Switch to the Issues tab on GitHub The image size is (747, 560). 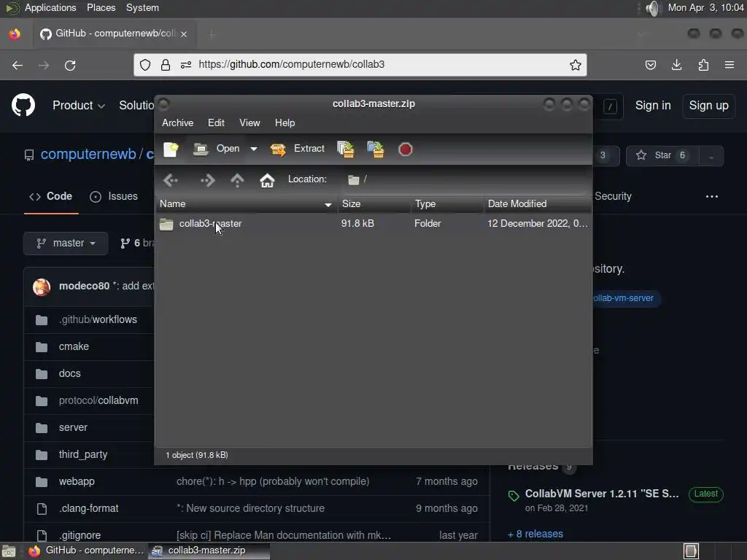[114, 196]
